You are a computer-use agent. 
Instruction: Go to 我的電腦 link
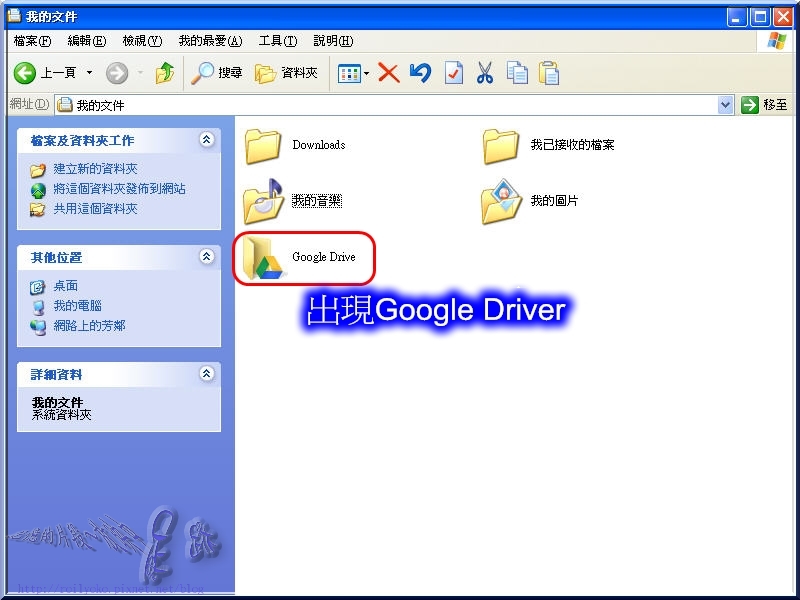(78, 306)
